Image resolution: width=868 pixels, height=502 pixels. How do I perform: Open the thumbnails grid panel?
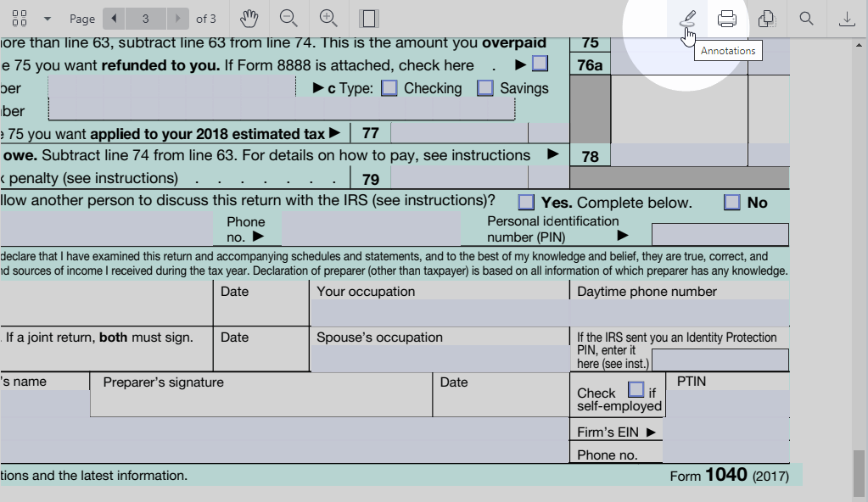click(20, 19)
